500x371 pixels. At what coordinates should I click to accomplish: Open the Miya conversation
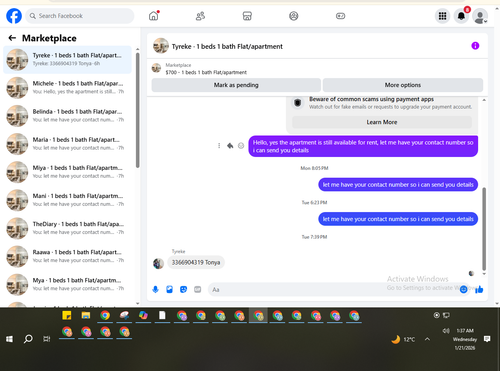(67, 172)
